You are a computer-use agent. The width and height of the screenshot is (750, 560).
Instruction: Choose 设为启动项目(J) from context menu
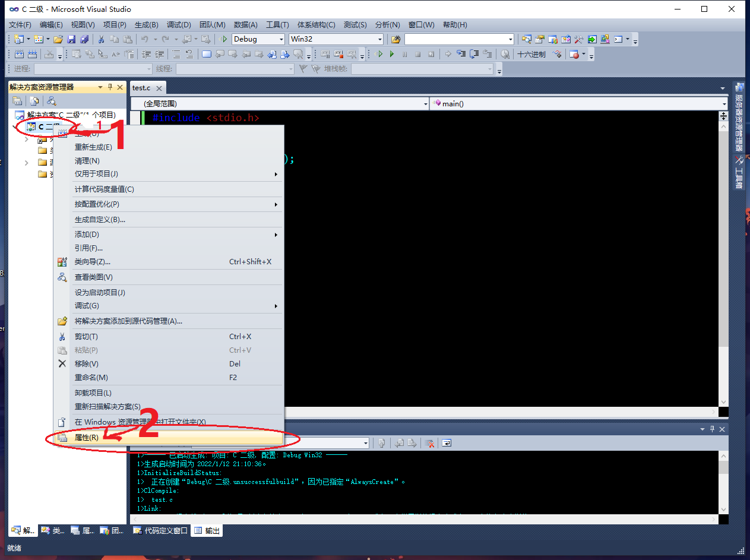(x=169, y=293)
